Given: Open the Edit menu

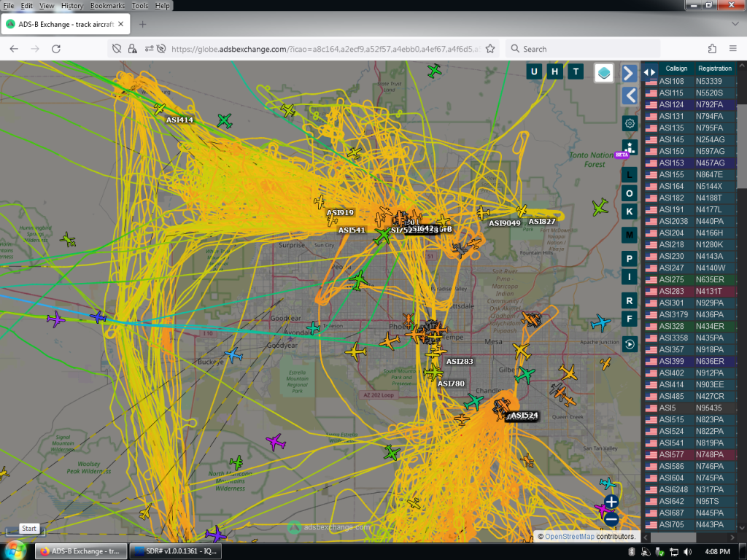Looking at the screenshot, I should pos(27,6).
